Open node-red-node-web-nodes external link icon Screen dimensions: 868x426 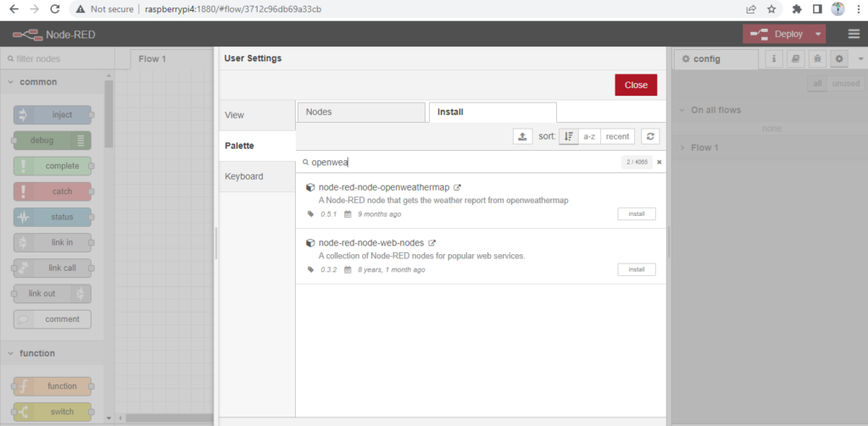click(x=431, y=243)
